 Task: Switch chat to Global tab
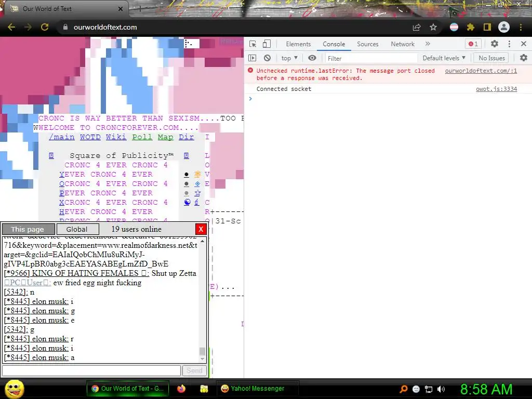(x=77, y=229)
